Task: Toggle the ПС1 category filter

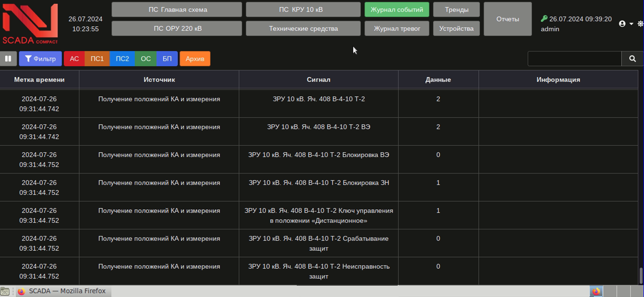Action: [x=97, y=59]
